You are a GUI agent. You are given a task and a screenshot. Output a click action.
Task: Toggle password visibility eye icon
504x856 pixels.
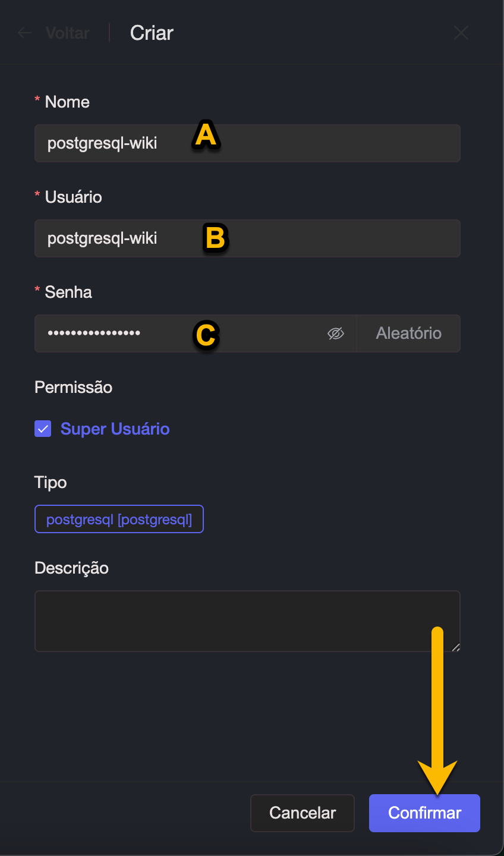point(336,333)
